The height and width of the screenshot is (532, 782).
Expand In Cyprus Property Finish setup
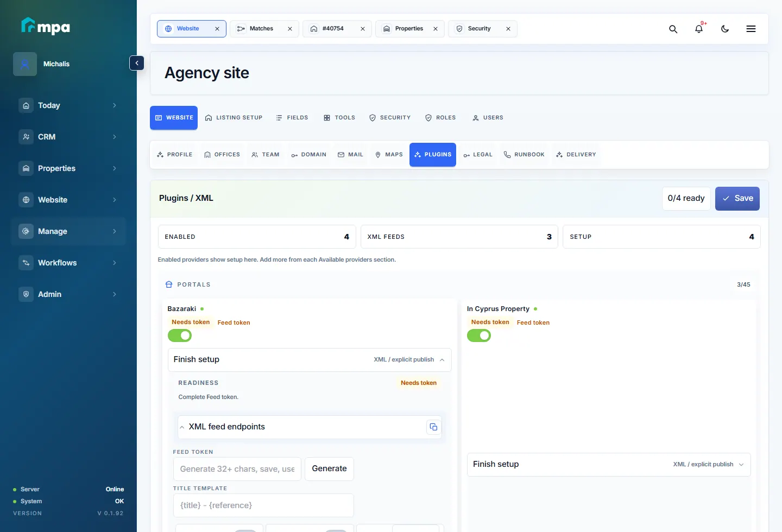coord(609,465)
